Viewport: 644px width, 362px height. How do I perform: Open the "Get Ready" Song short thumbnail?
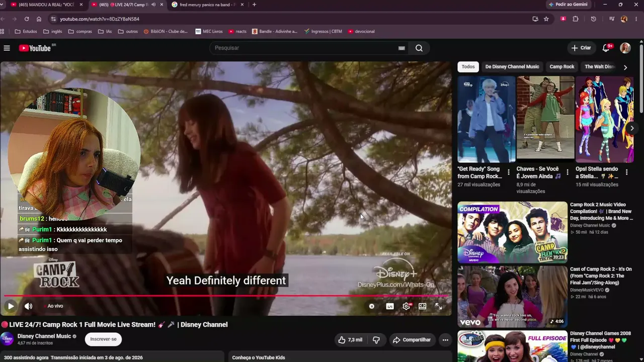point(487,119)
